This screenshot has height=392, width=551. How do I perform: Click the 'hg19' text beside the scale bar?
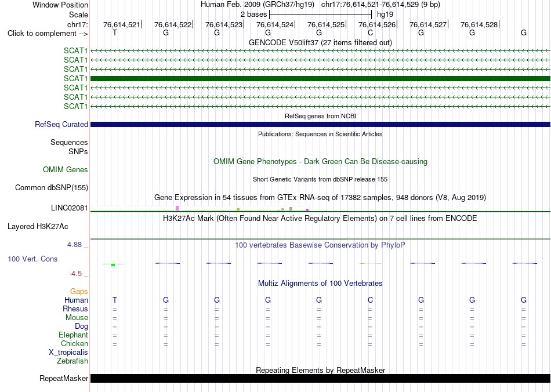tap(385, 14)
